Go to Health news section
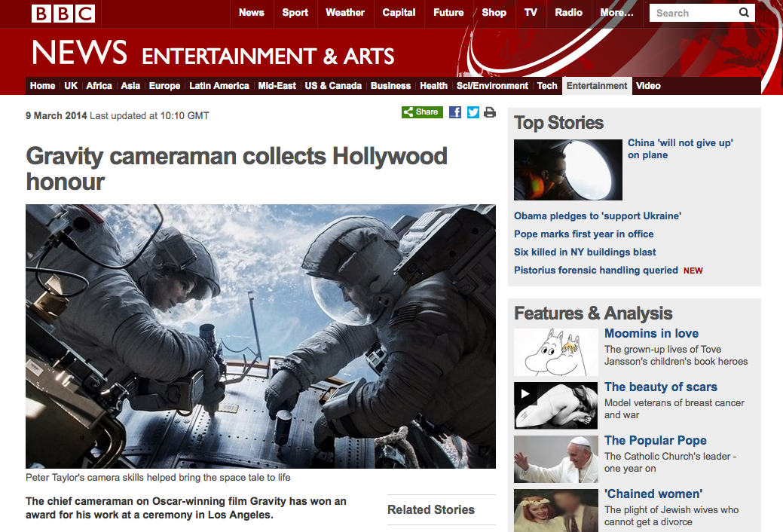Viewport: 783px width, 532px height. (x=433, y=86)
